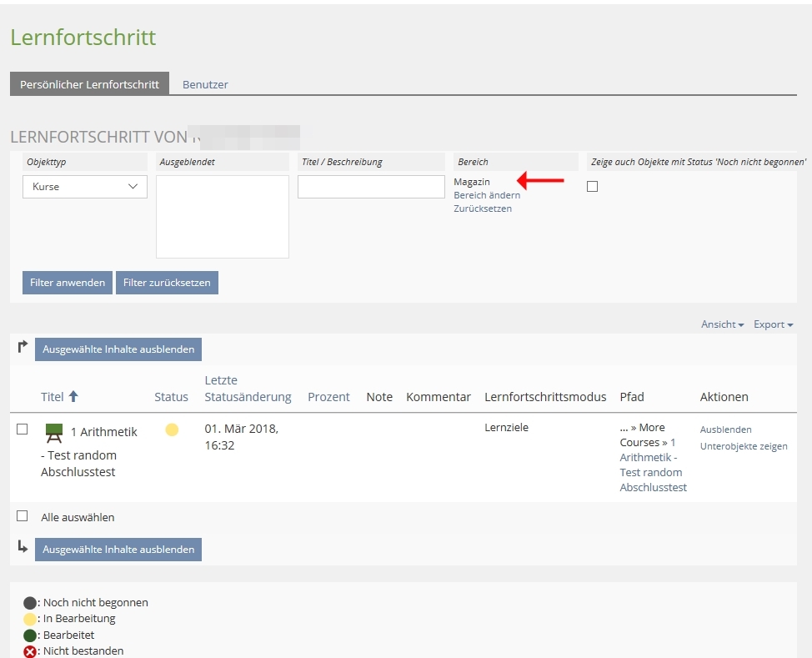This screenshot has height=658, width=812.
Task: Click the Bereich ändern link
Action: [487, 195]
